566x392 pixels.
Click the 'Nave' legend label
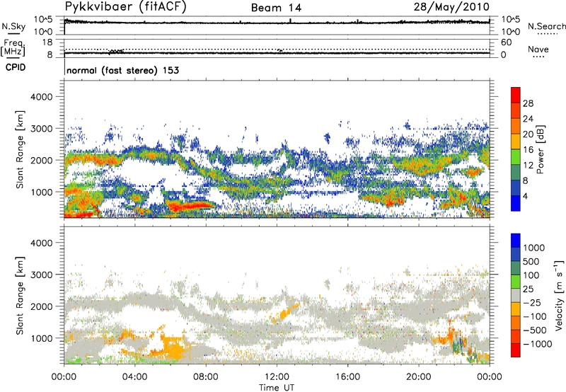(x=538, y=49)
